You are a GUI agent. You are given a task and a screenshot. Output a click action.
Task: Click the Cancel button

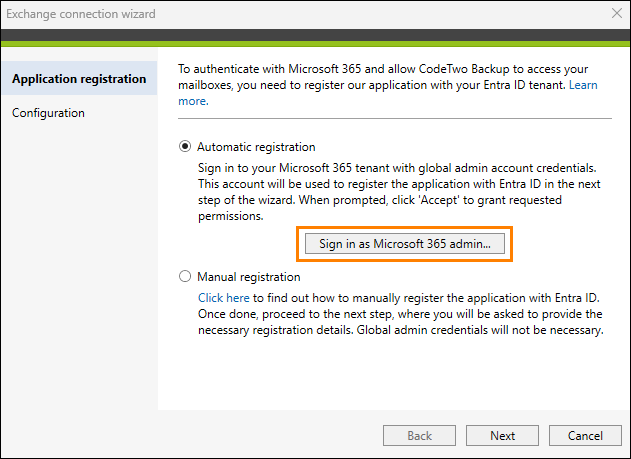click(x=585, y=436)
